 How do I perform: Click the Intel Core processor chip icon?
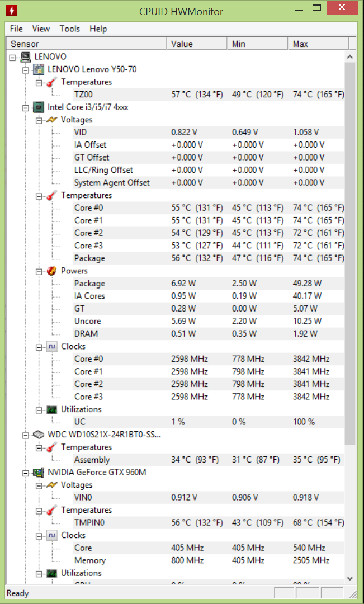coord(38,107)
